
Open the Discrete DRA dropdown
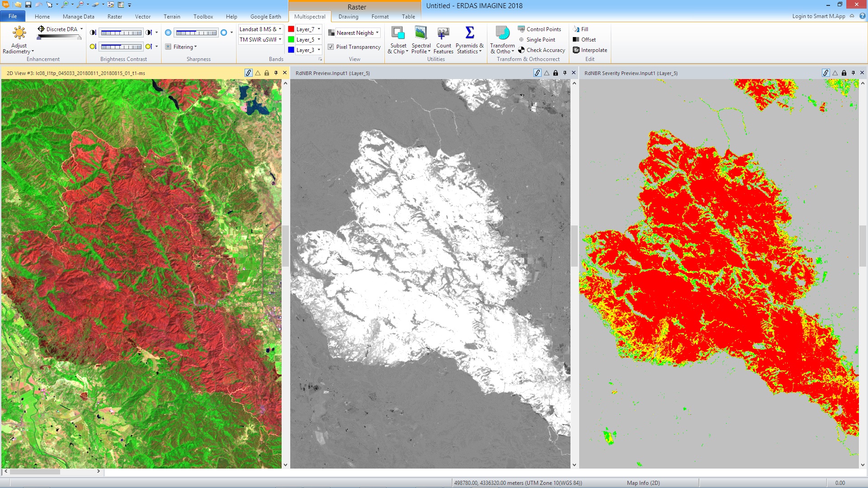[x=82, y=28]
